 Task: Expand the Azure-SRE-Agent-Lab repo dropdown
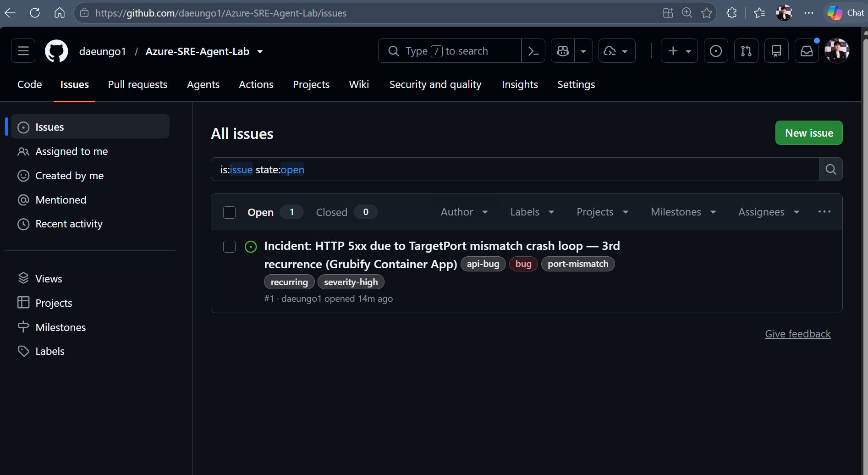[x=260, y=51]
